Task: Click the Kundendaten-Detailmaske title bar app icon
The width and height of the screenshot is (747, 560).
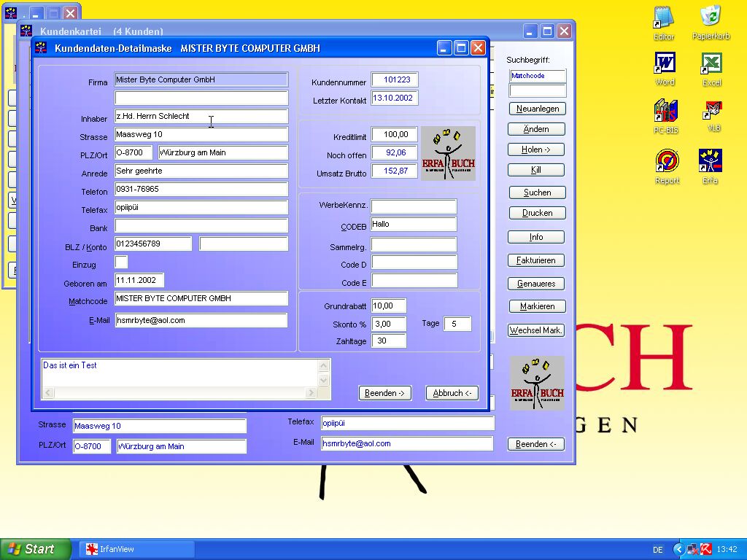Action: [42, 47]
